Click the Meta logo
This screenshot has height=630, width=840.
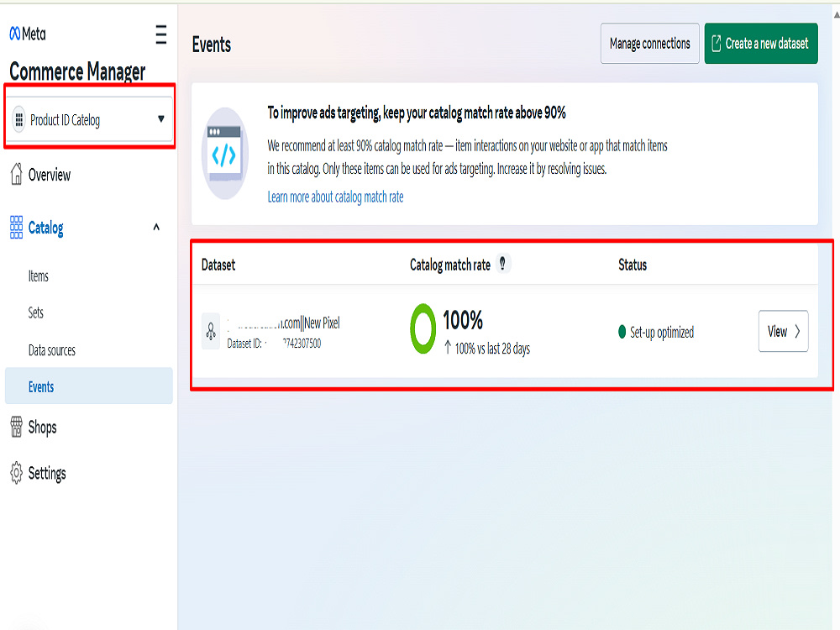pyautogui.click(x=28, y=34)
